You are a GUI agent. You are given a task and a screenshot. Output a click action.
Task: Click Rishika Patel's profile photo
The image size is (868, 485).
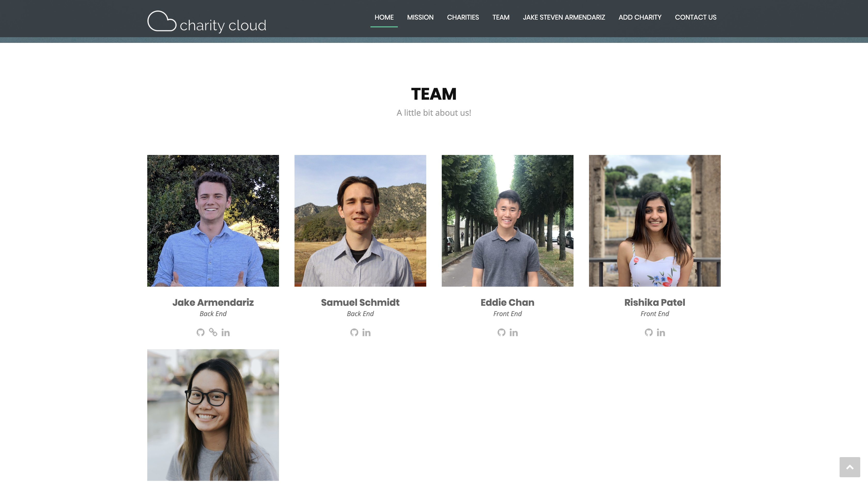coord(654,221)
